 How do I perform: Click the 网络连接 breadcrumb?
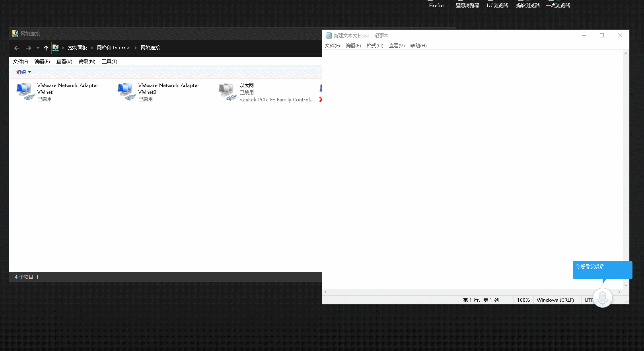150,48
